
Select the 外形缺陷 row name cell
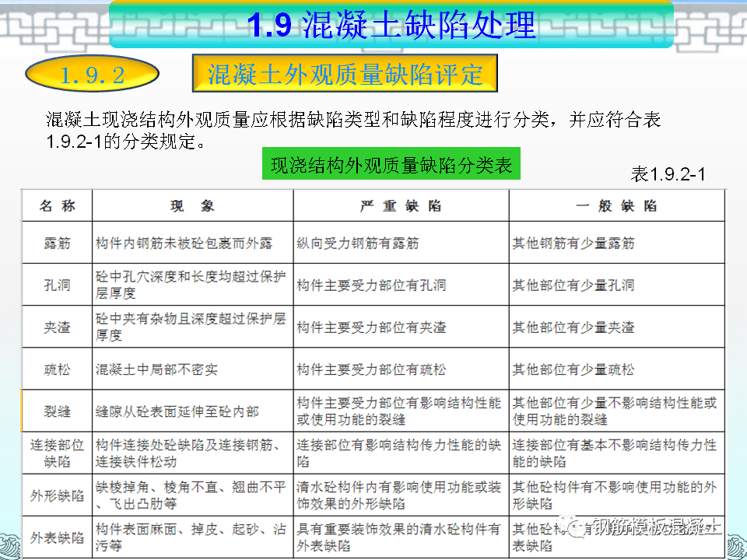pos(58,495)
